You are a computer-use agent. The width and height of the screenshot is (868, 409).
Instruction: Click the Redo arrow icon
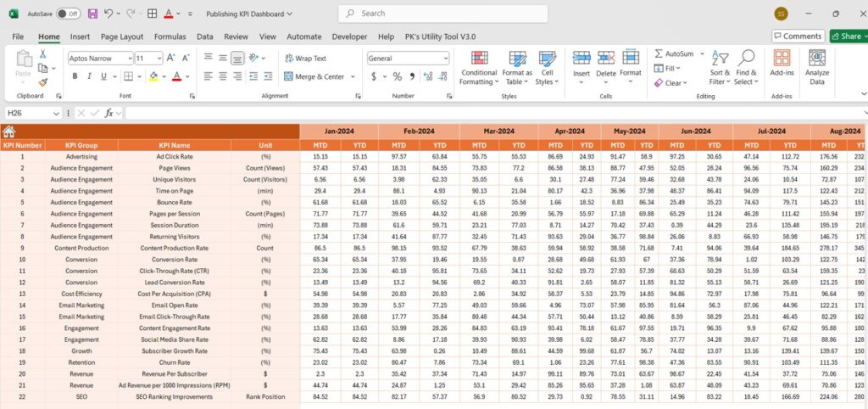(130, 14)
